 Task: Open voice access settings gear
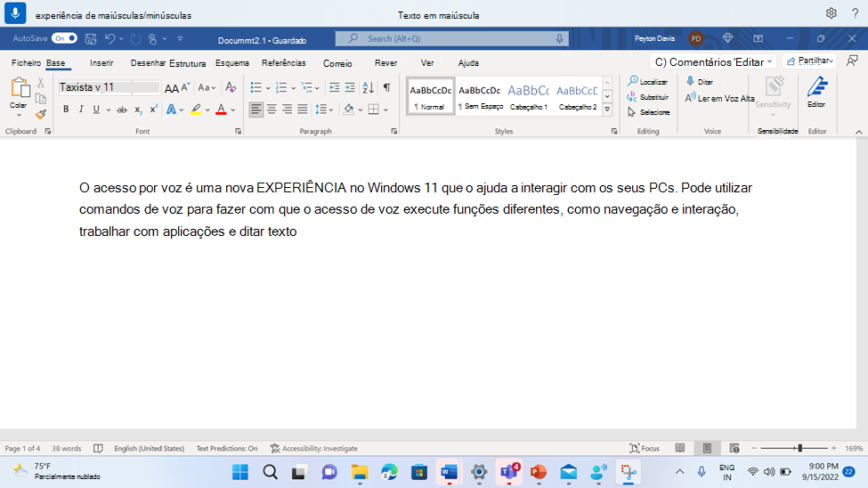click(x=831, y=13)
